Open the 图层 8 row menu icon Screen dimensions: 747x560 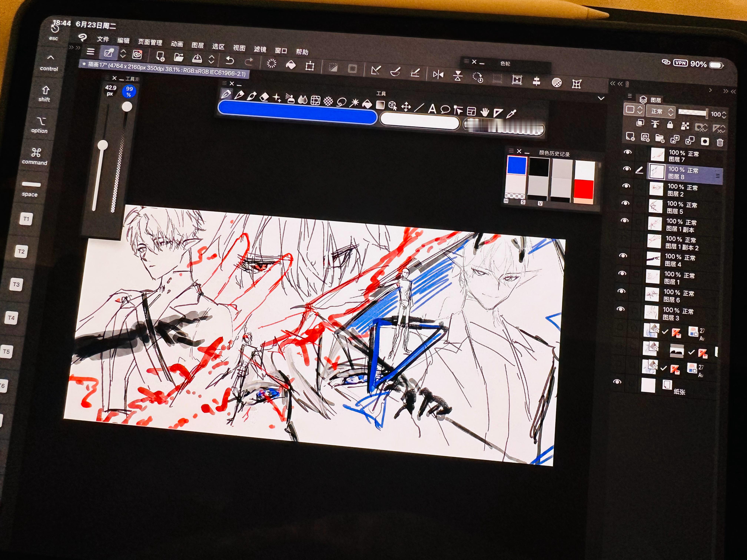(718, 176)
